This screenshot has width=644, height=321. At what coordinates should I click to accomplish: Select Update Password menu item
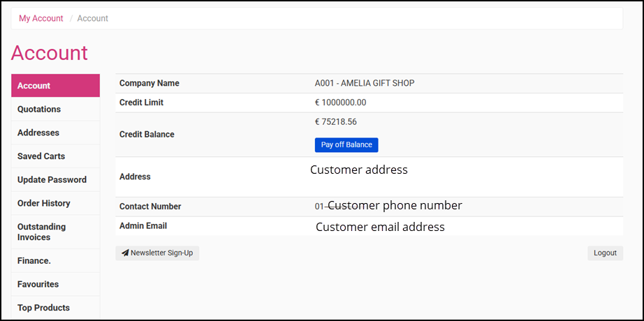[52, 179]
